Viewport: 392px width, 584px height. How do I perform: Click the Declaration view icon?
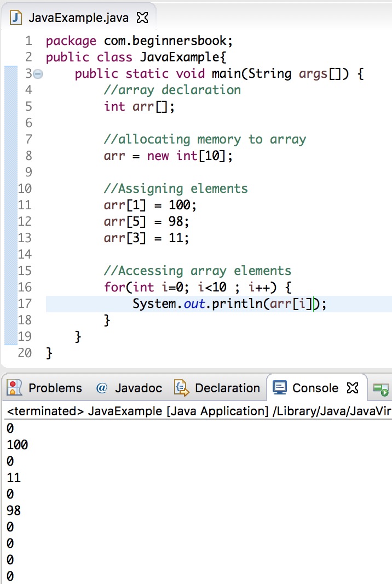181,388
